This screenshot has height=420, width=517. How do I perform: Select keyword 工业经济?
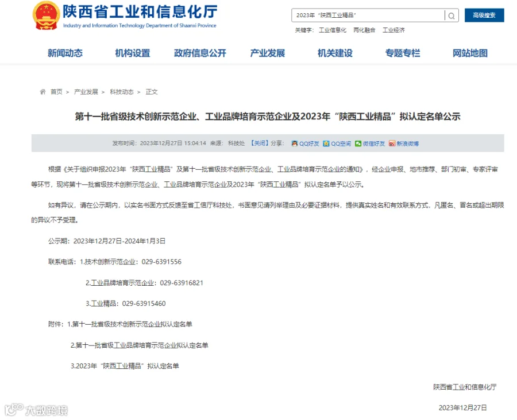[x=393, y=30]
